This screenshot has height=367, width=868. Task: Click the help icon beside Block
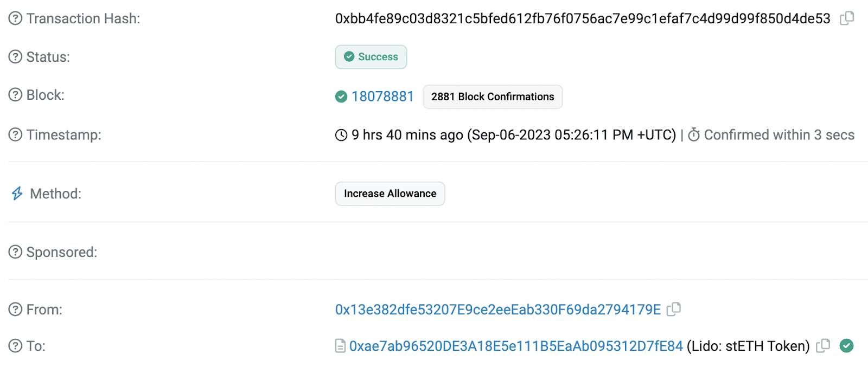(15, 95)
